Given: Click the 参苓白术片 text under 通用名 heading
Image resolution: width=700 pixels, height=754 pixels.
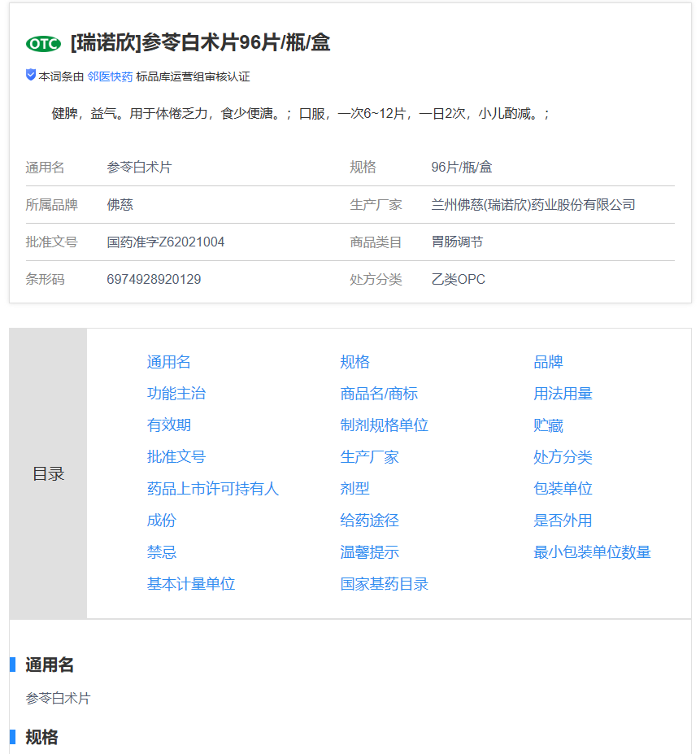Looking at the screenshot, I should [59, 698].
